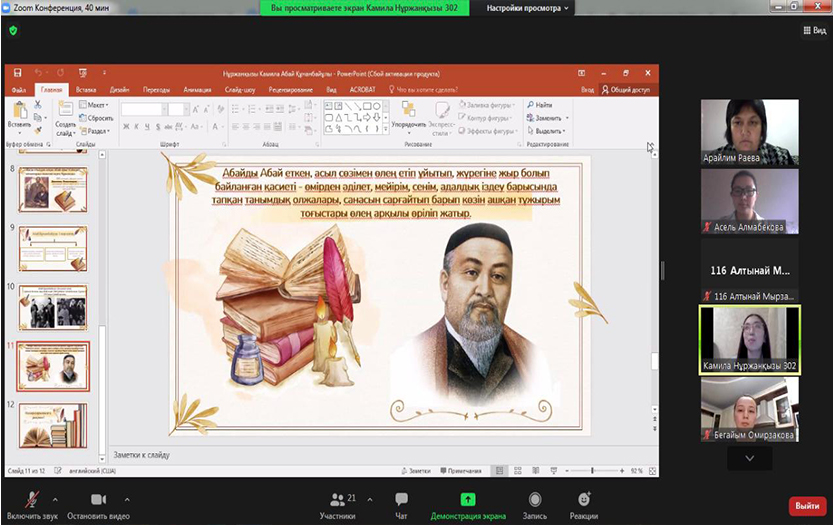The image size is (833, 525).
Task: Expand audio options arrow beside microphone
Action: pyautogui.click(x=55, y=498)
